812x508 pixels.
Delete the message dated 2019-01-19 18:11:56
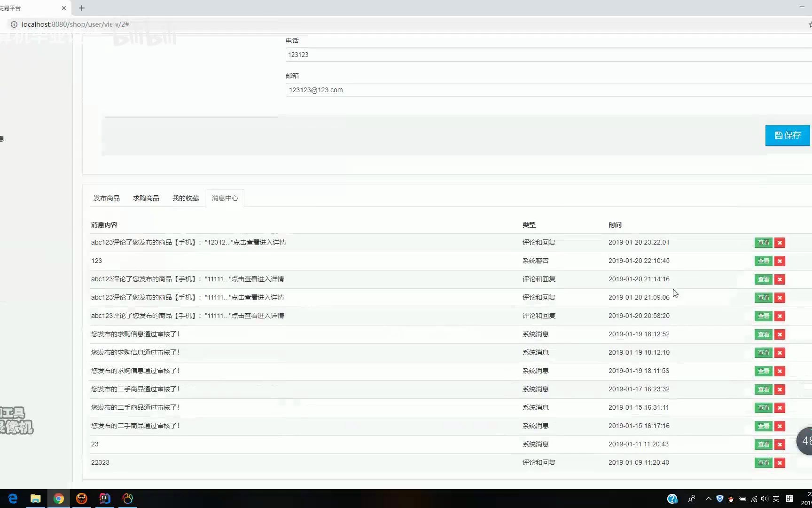[x=780, y=371]
